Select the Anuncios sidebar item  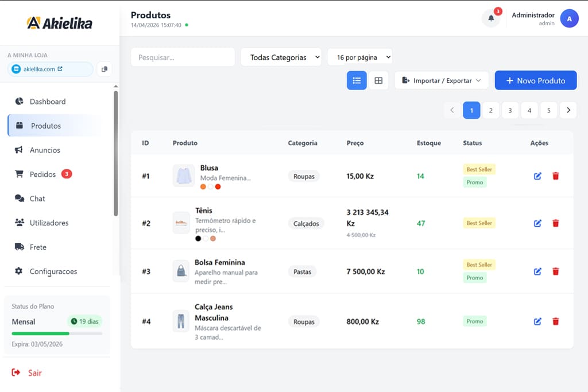[x=45, y=150]
